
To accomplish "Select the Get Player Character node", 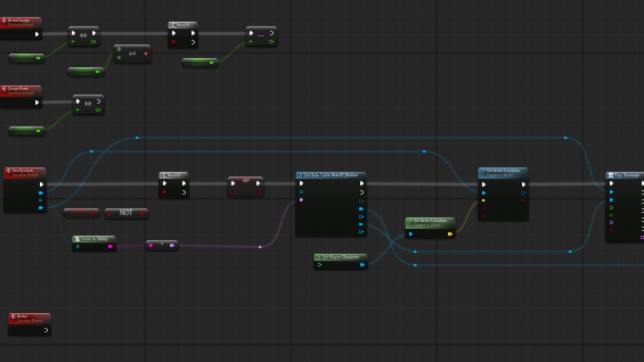I will pyautogui.click(x=341, y=257).
